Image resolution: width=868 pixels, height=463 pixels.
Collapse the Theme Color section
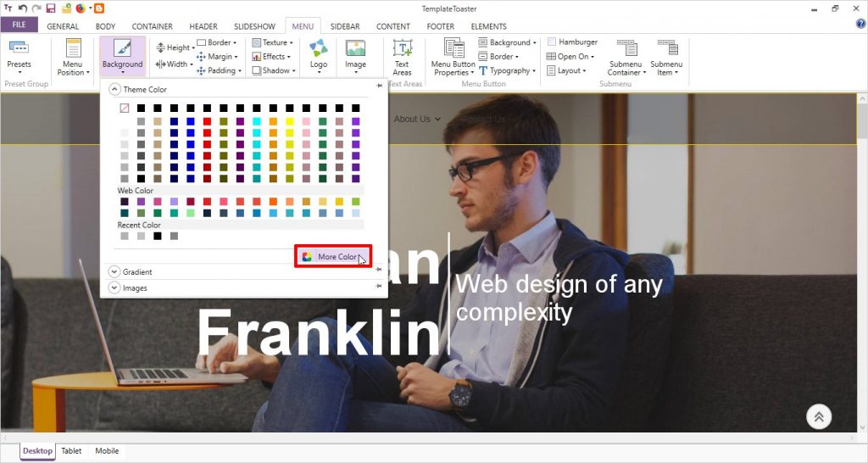(114, 89)
